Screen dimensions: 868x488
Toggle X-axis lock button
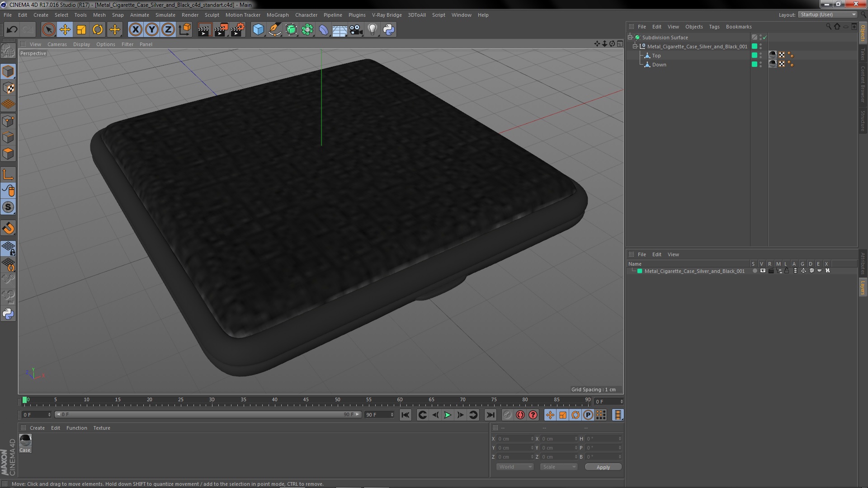click(x=135, y=30)
